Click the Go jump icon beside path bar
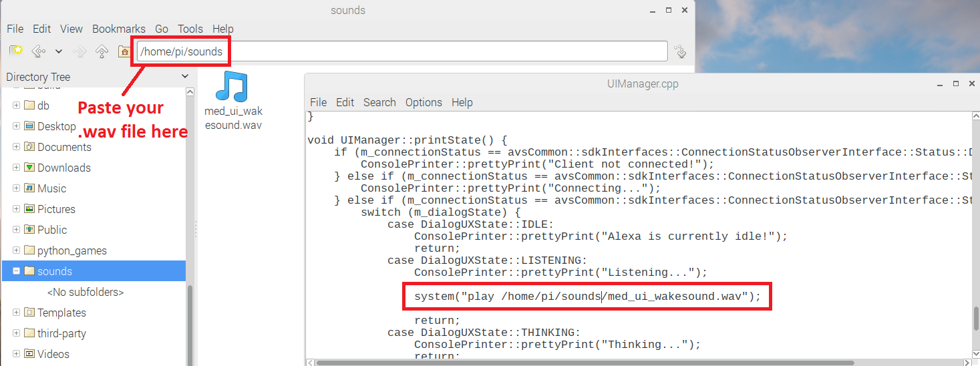The image size is (980, 366). pyautogui.click(x=680, y=51)
